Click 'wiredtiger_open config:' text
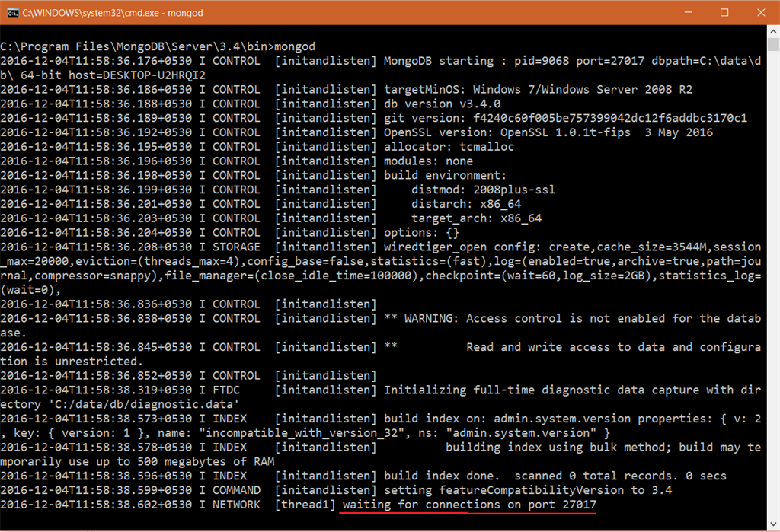 (x=462, y=247)
